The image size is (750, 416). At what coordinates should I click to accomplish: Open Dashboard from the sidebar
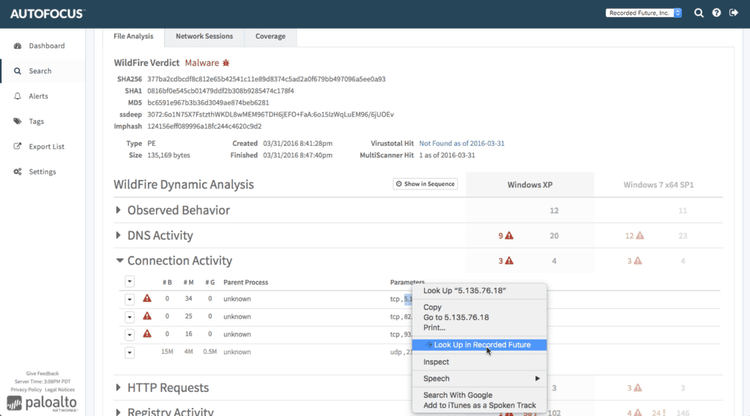46,46
